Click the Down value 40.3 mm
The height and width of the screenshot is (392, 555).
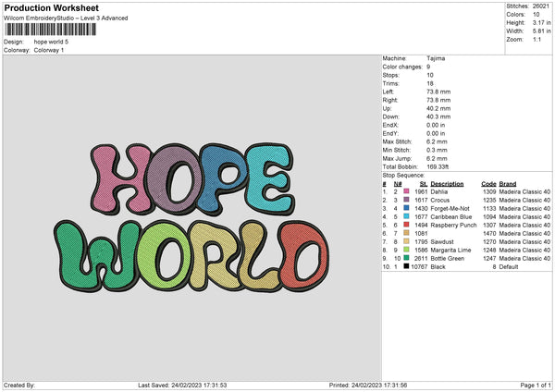pyautogui.click(x=438, y=116)
